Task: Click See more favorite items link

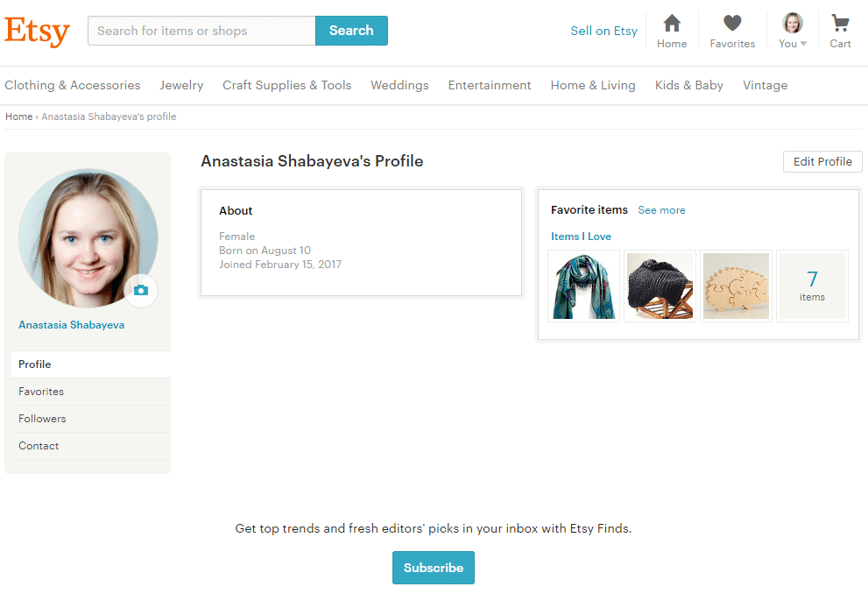Action: point(661,210)
